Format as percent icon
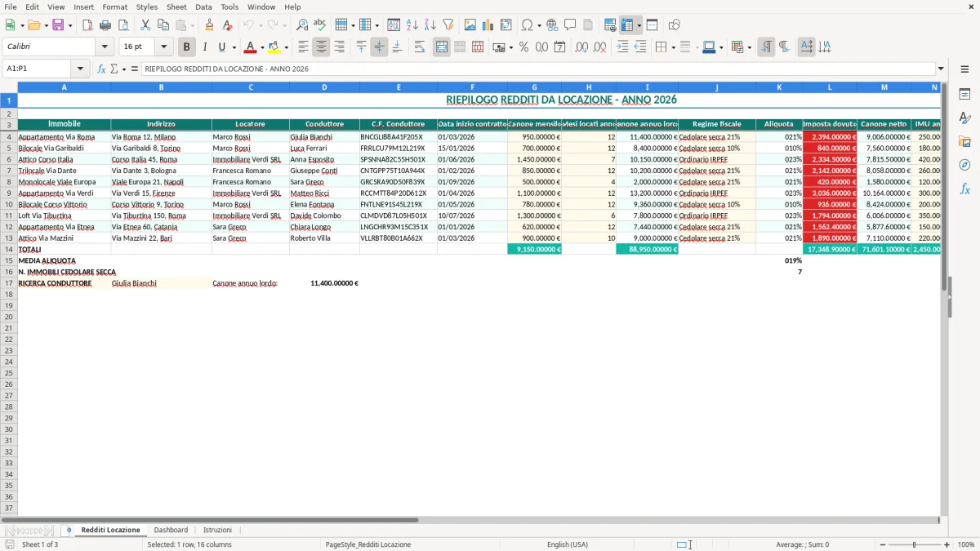Viewport: 980px width, 551px height. [524, 47]
